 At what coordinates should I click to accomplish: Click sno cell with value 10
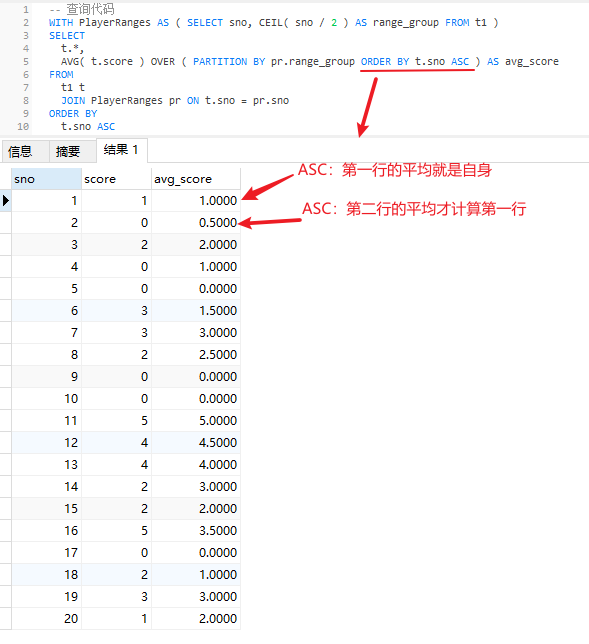[x=46, y=399]
